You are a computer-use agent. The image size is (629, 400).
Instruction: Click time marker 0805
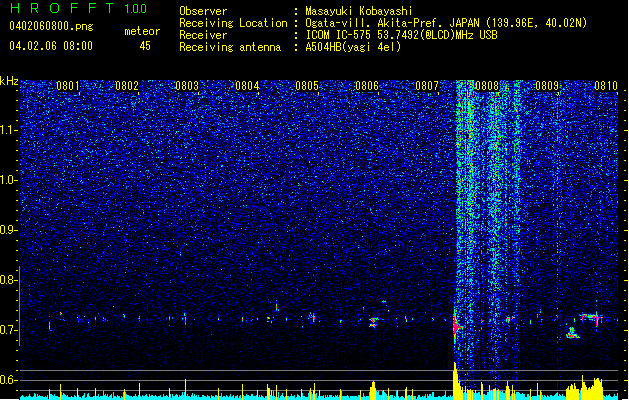coord(307,86)
